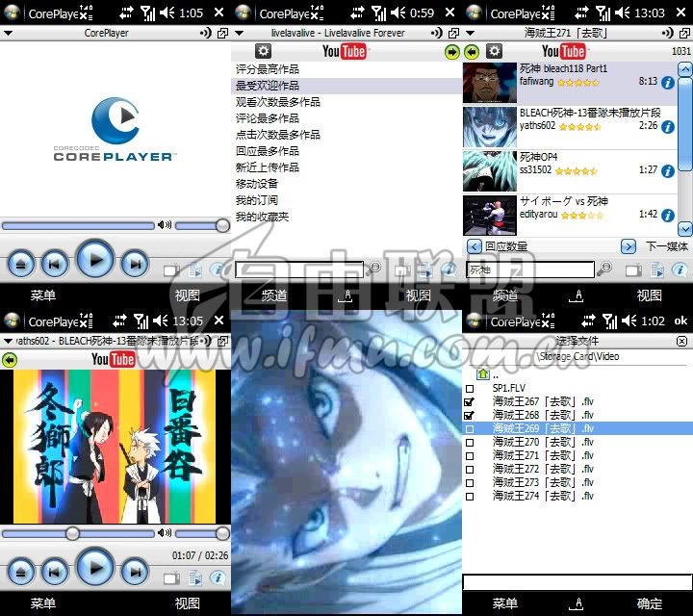Screen dimensions: 693x616
Task: Click next button in the 13:05 playback screen
Action: tap(135, 572)
